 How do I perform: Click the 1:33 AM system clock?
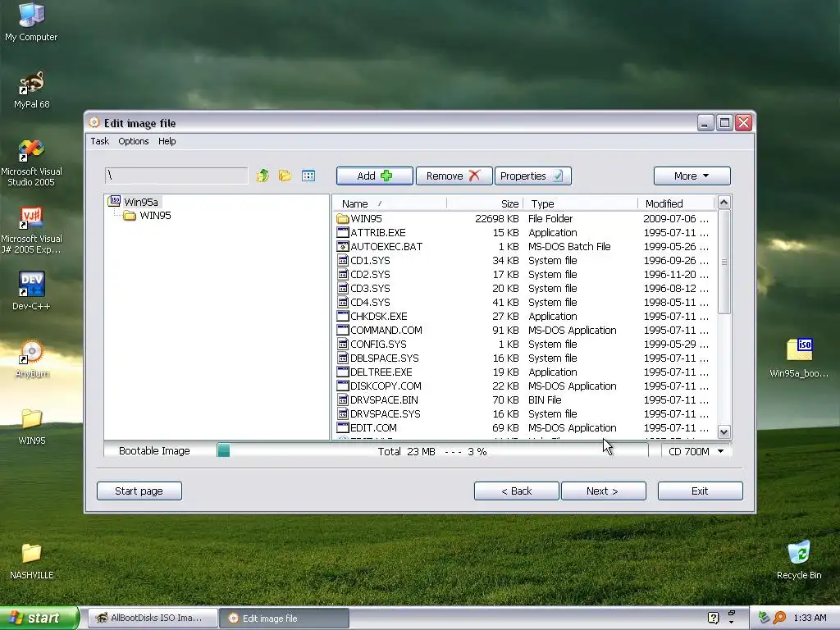810,618
